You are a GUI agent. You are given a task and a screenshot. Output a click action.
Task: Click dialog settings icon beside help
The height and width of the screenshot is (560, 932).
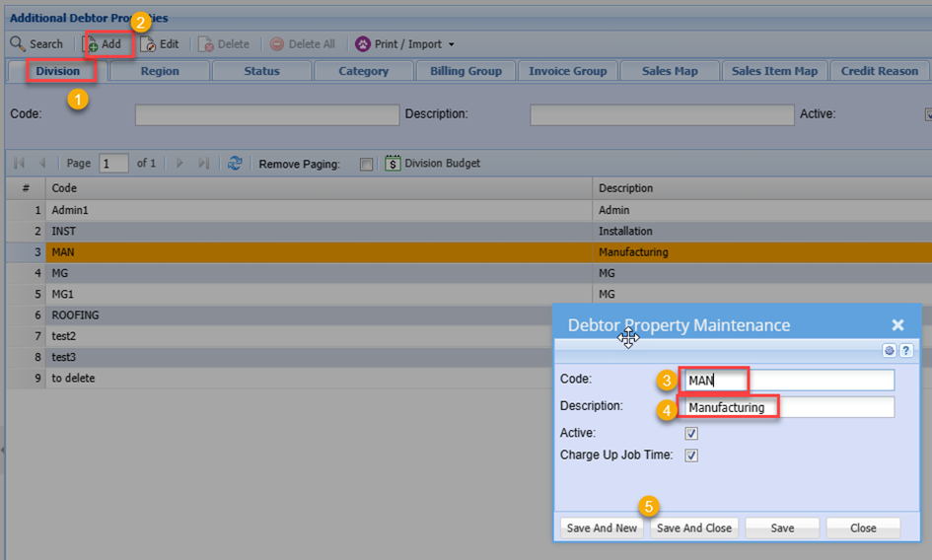pos(890,350)
